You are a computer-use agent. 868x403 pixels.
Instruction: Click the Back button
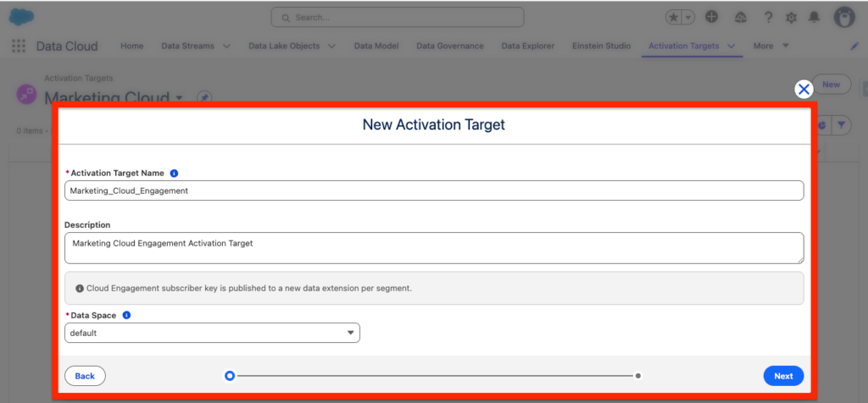click(85, 376)
